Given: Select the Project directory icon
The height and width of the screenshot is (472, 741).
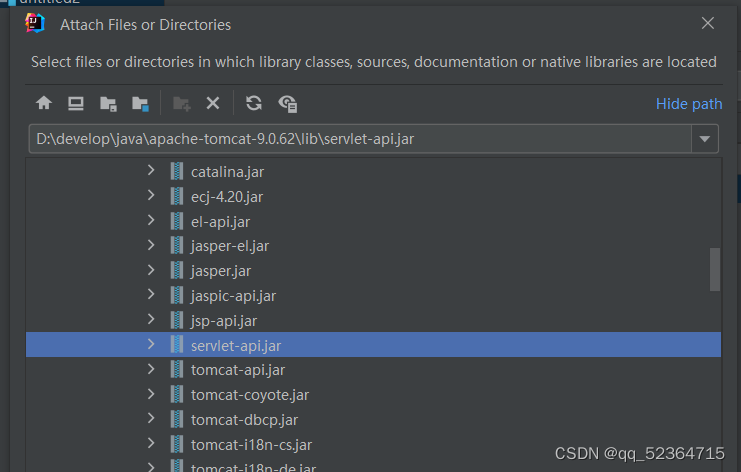Looking at the screenshot, I should (108, 103).
